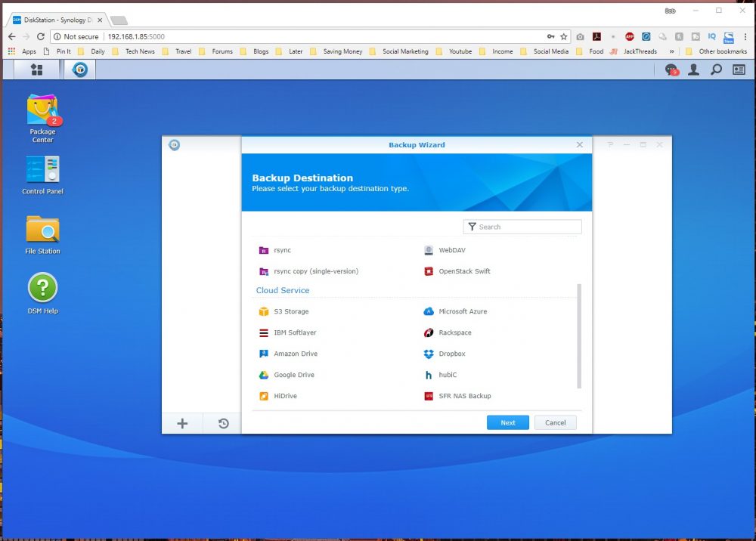Select the Dropbox destination
Viewport: 756px width, 541px height.
[x=445, y=354]
